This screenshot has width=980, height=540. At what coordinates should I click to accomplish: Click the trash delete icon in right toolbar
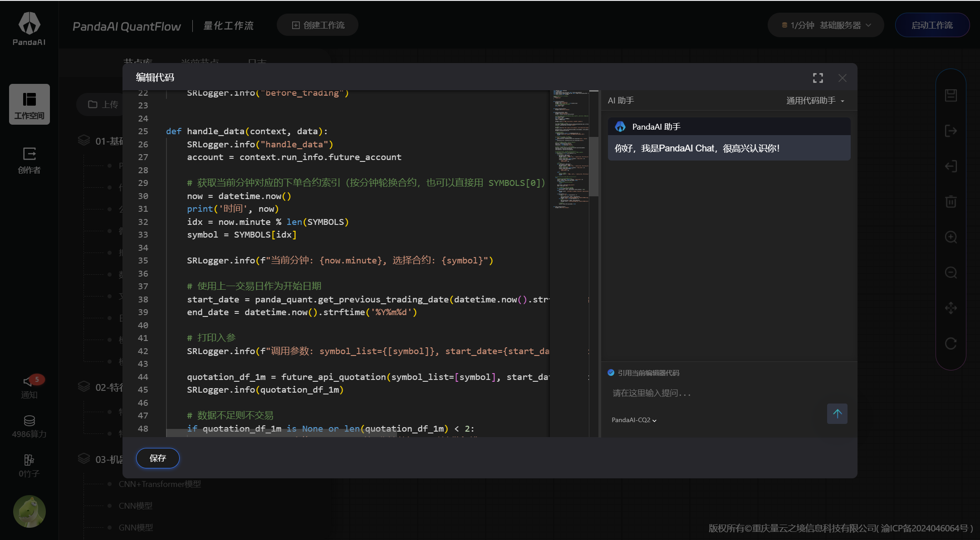coord(951,202)
